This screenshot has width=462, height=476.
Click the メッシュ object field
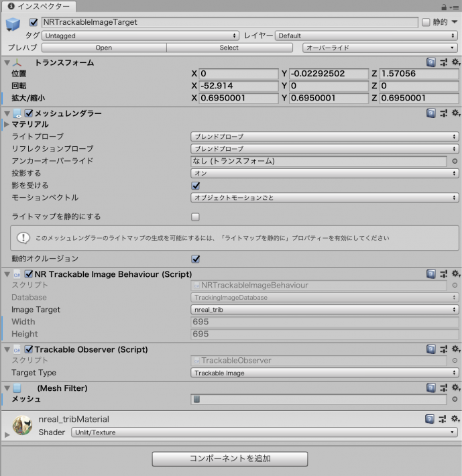pos(319,399)
